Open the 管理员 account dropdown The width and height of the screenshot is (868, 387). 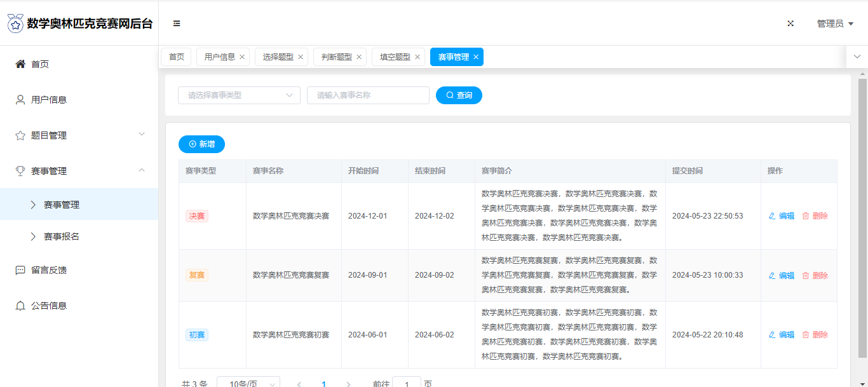click(x=834, y=24)
